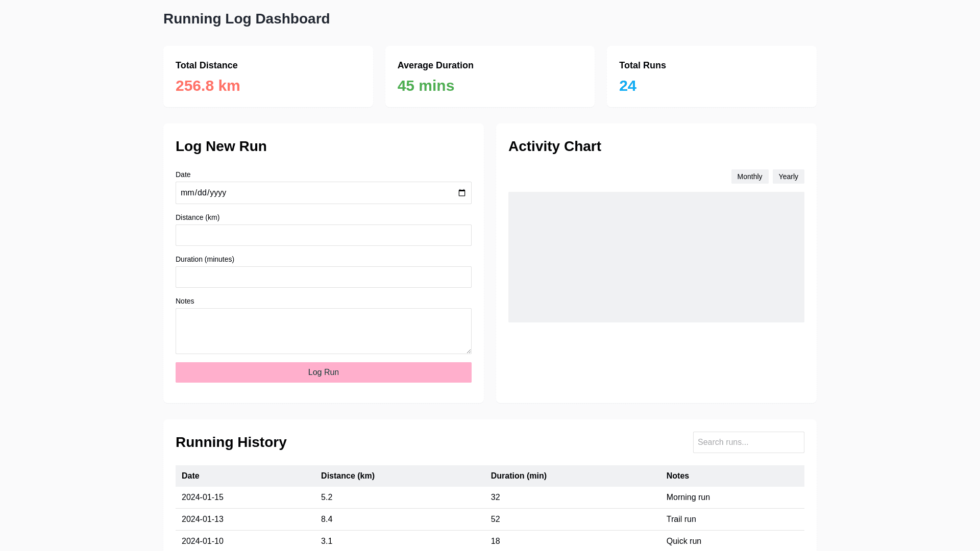Click the Date column header
Viewport: 980px width, 551px height.
point(190,476)
